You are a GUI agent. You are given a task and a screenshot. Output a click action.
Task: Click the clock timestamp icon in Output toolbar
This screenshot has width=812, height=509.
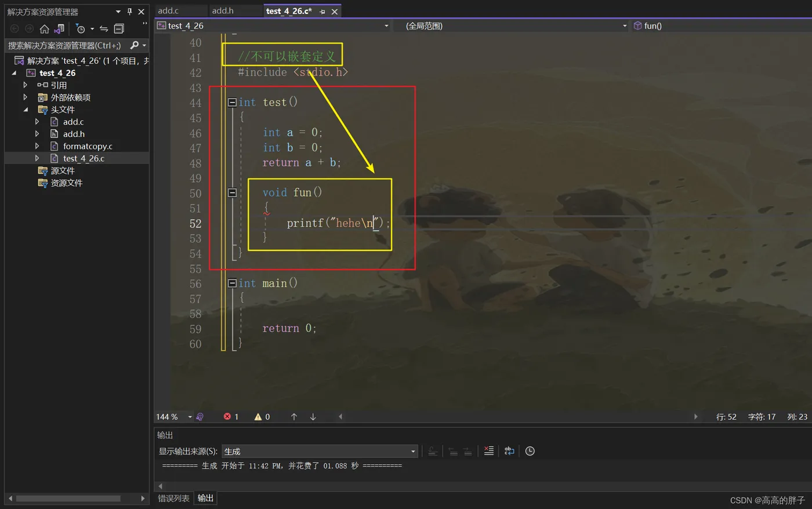pos(530,451)
